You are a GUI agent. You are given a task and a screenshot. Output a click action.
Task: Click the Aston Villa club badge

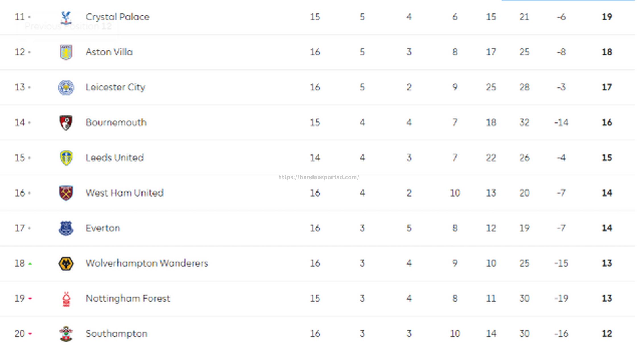pyautogui.click(x=66, y=52)
